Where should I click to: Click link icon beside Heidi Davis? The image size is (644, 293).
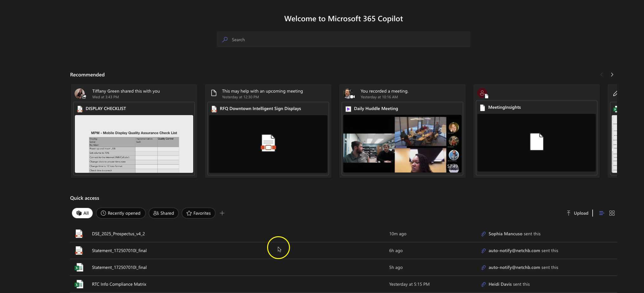[483, 284]
